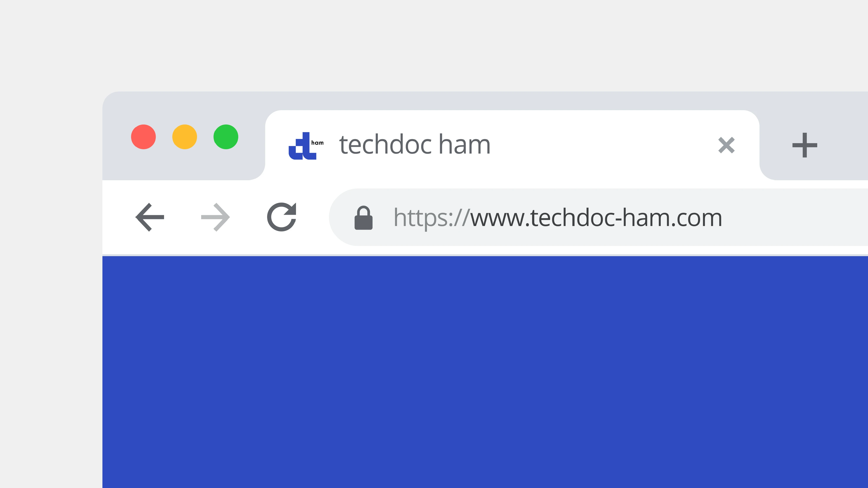Open a new tab with plus icon
The image size is (868, 488).
(805, 145)
